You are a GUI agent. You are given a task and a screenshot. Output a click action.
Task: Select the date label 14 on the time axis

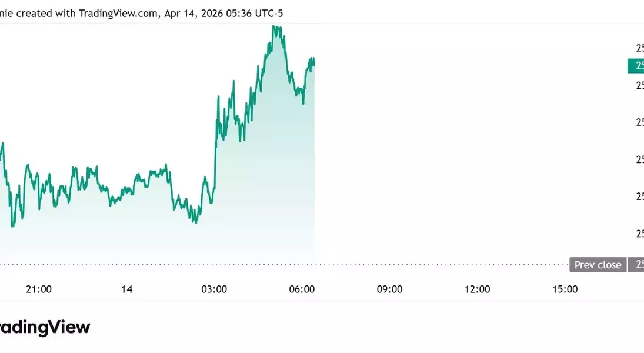point(126,289)
